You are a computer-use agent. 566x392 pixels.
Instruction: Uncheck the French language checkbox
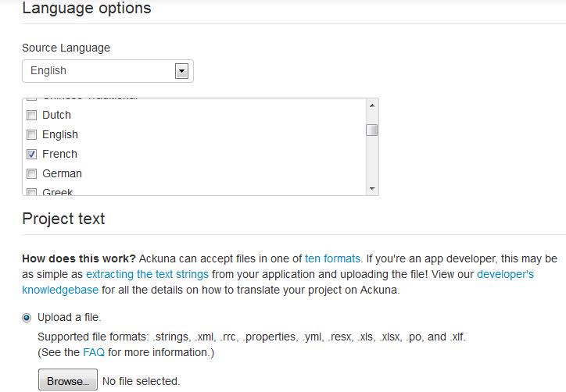click(32, 154)
